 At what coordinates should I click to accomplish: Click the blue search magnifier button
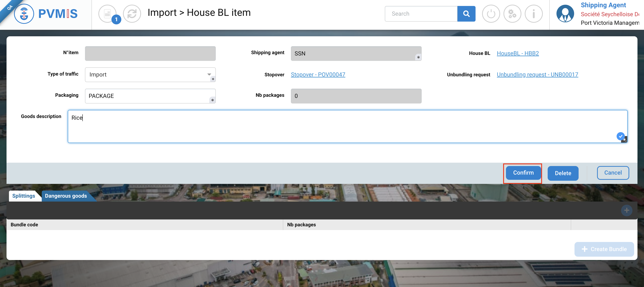[466, 14]
